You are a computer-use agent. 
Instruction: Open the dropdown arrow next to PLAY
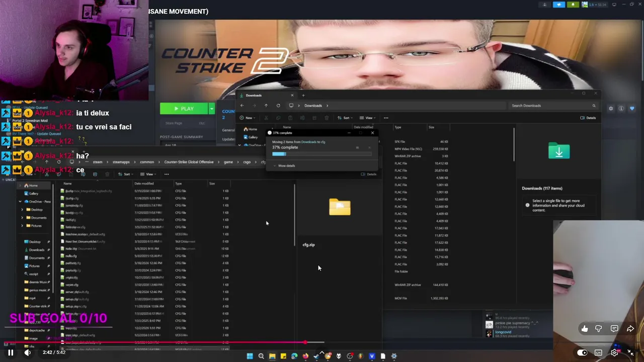pyautogui.click(x=211, y=109)
